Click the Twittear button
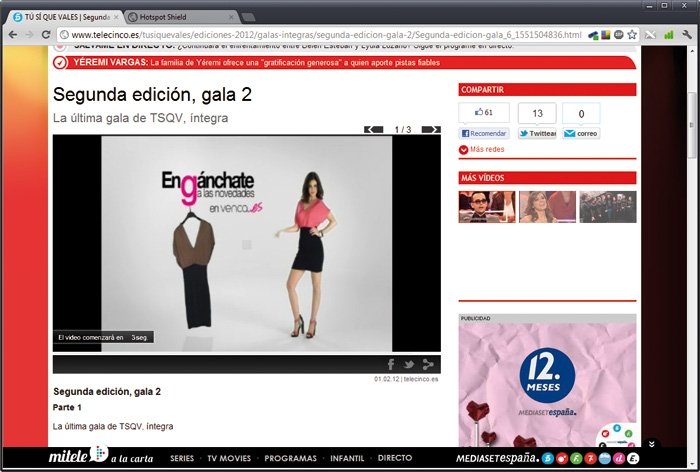The height and width of the screenshot is (472, 700). pos(538,134)
